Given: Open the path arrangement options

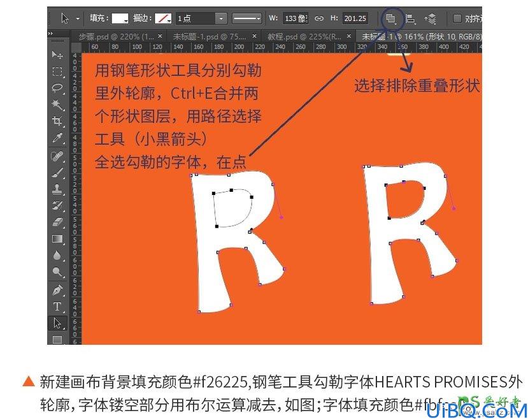Looking at the screenshot, I should pyautogui.click(x=431, y=19).
